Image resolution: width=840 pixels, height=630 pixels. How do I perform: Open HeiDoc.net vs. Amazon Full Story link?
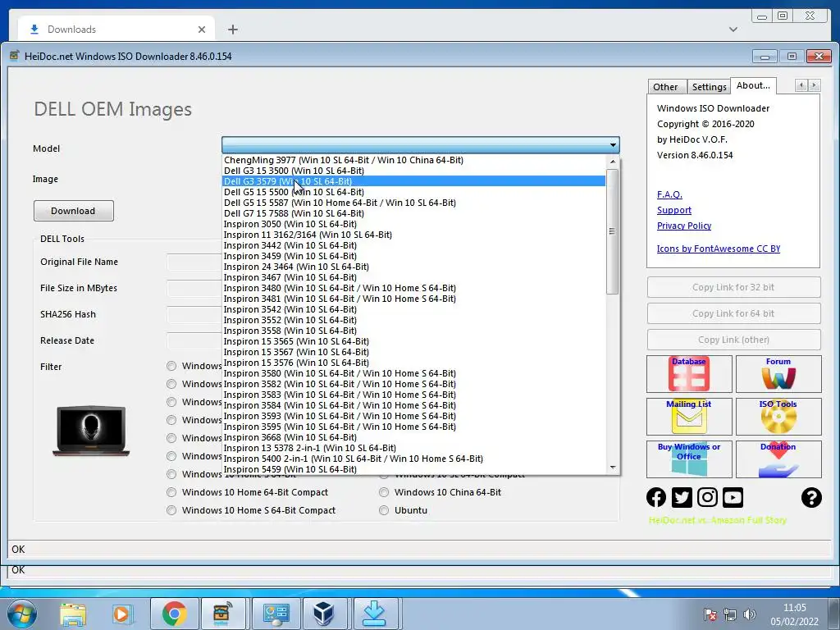pyautogui.click(x=717, y=520)
